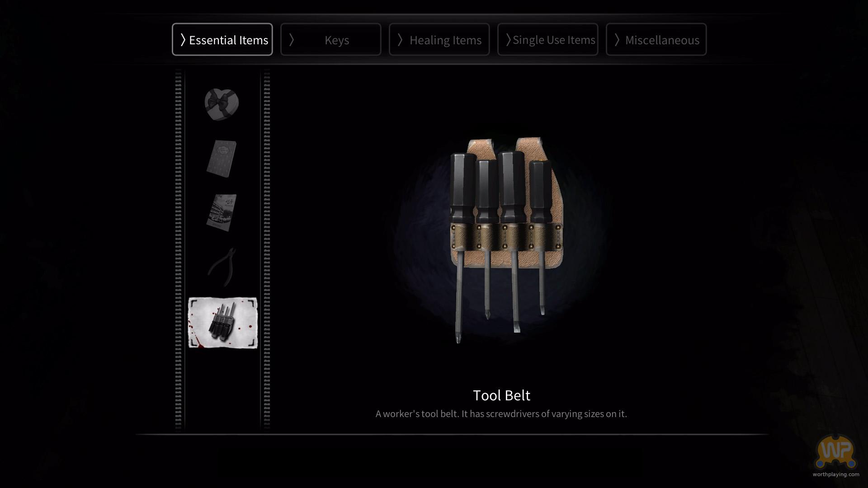868x488 pixels.
Task: Open the Miscellaneous tab
Action: [x=656, y=39]
